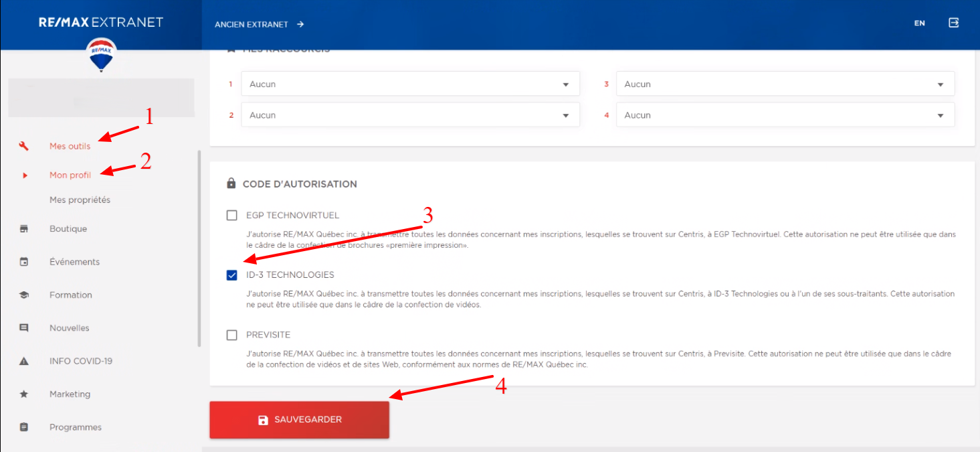The width and height of the screenshot is (980, 452).
Task: Click the warning triangle icon beside INFO COVID-19
Action: pos(24,361)
